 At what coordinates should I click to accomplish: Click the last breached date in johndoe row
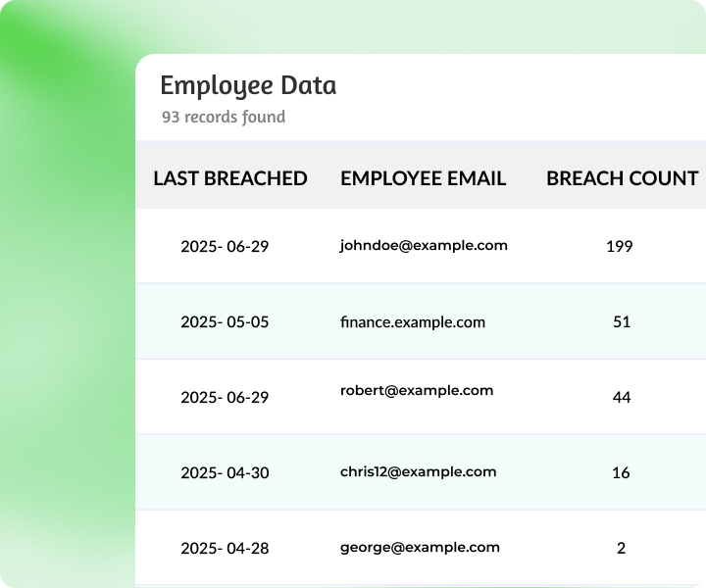click(x=225, y=246)
